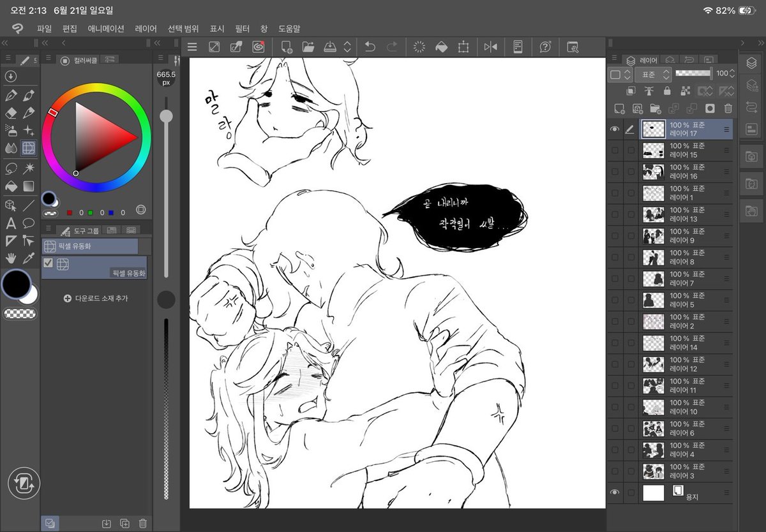The height and width of the screenshot is (532, 766).
Task: Open layer color palette dropdown
Action: [x=619, y=74]
